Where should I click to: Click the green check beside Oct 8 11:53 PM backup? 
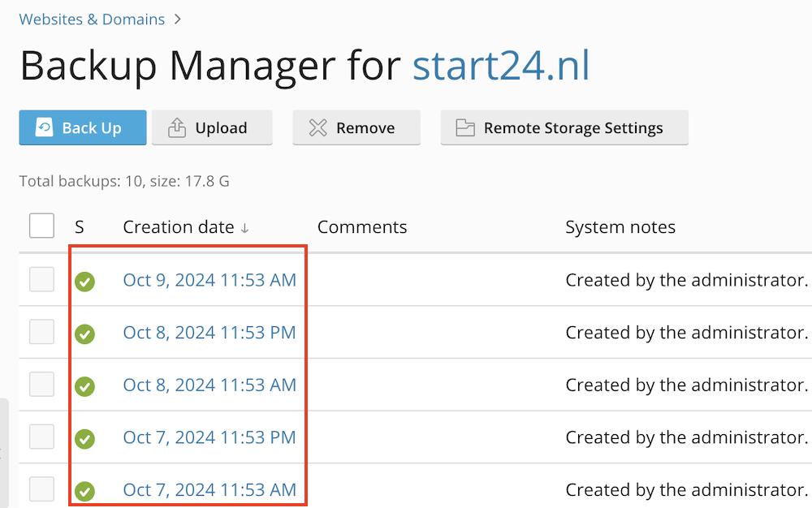pos(84,332)
